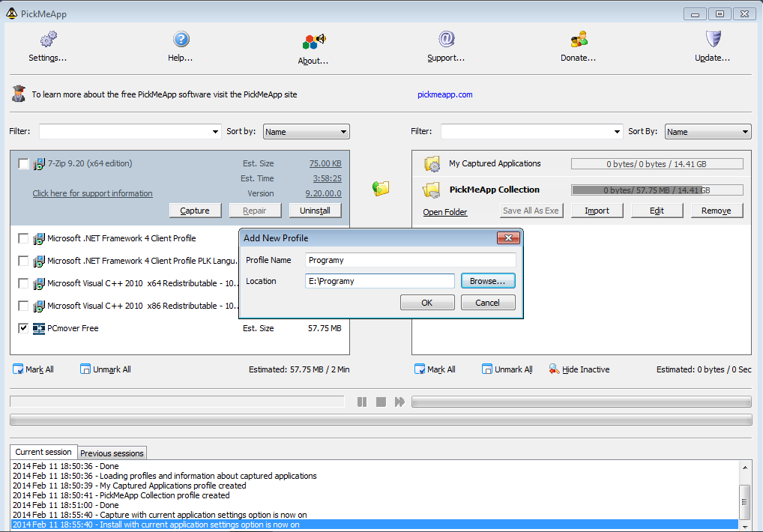The height and width of the screenshot is (532, 763).
Task: Click the Repair button for 7-Zip
Action: (x=255, y=211)
